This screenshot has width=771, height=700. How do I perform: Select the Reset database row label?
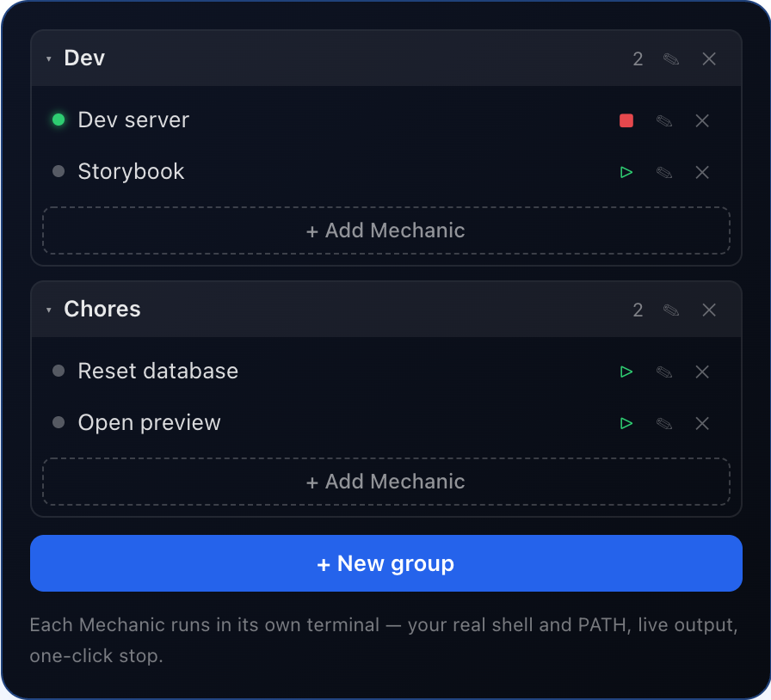(x=157, y=371)
